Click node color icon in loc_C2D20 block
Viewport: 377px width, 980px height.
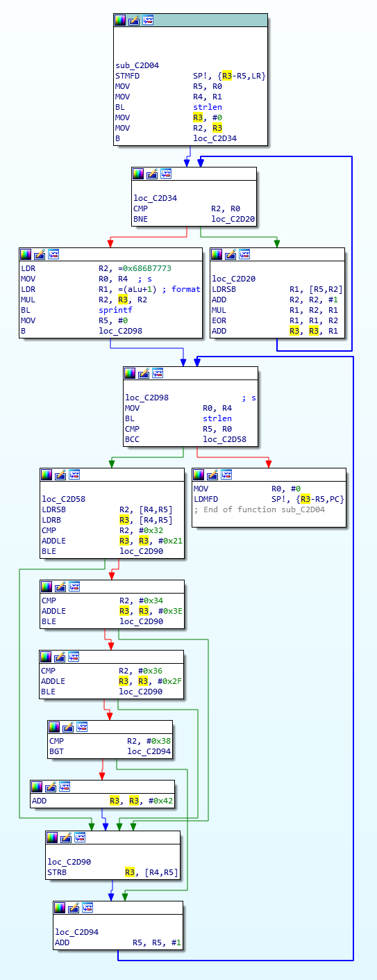[x=217, y=254]
